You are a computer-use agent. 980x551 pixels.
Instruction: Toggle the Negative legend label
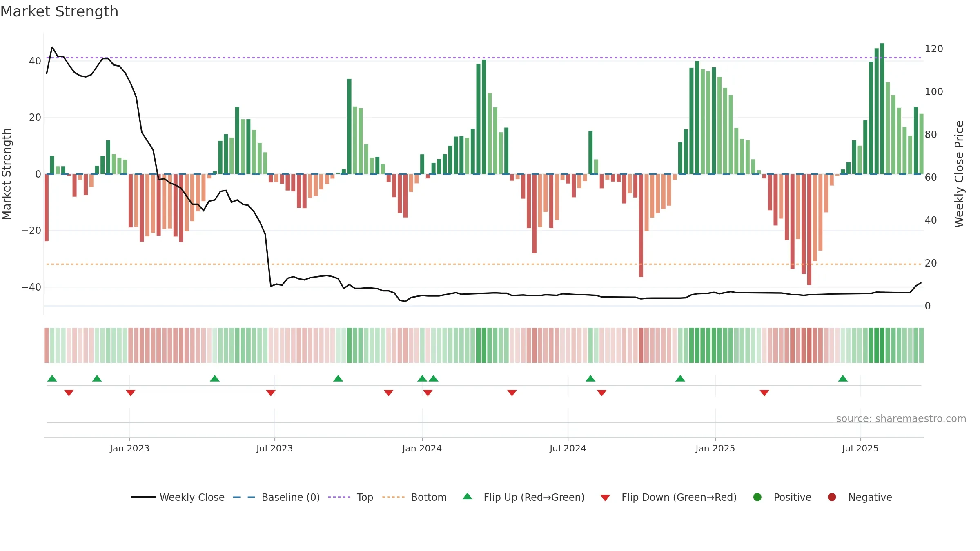(870, 498)
